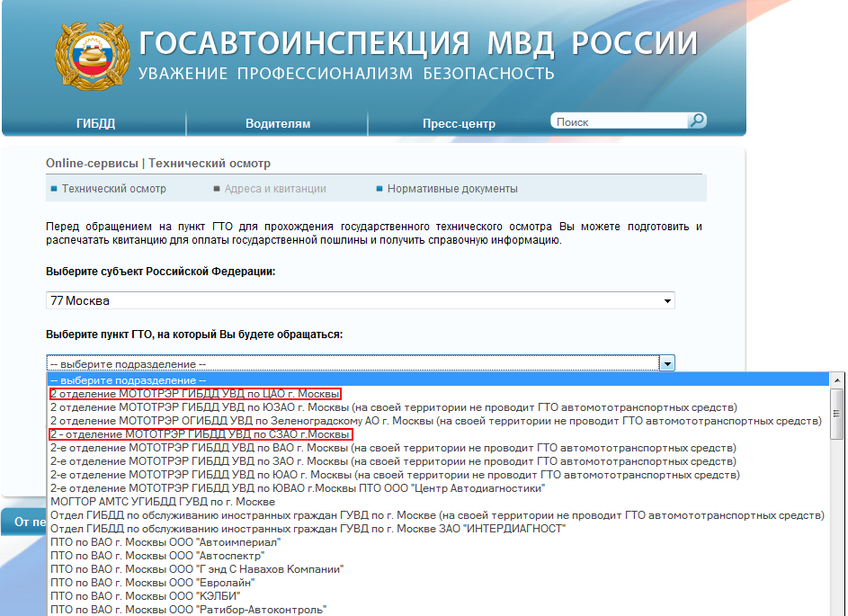Grab the dropdown list scrollbar thumb

837,414
